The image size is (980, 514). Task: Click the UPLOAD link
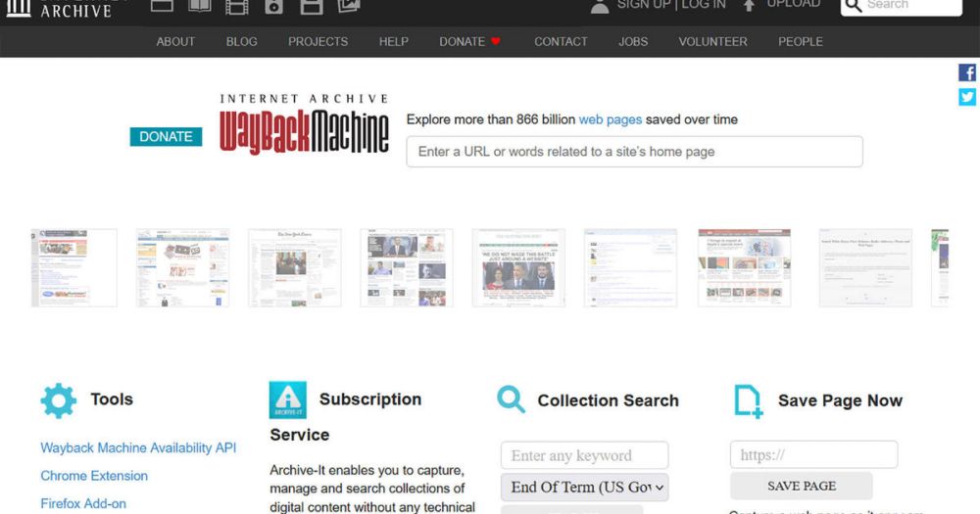(x=793, y=4)
